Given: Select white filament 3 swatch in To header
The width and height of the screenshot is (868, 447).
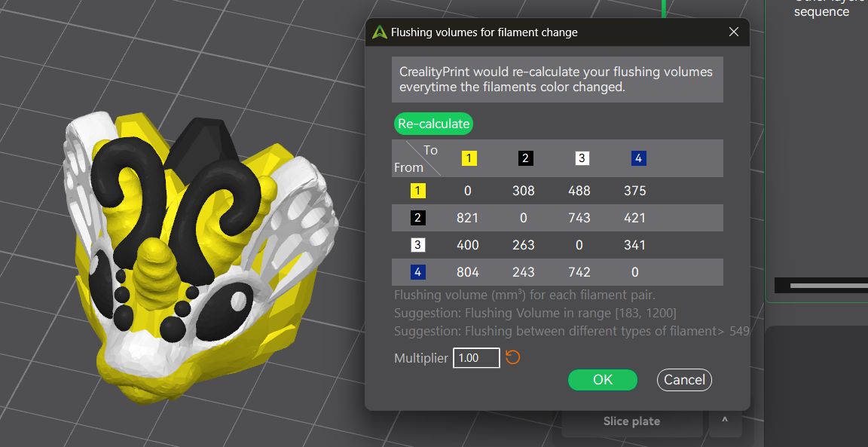Looking at the screenshot, I should [x=581, y=158].
